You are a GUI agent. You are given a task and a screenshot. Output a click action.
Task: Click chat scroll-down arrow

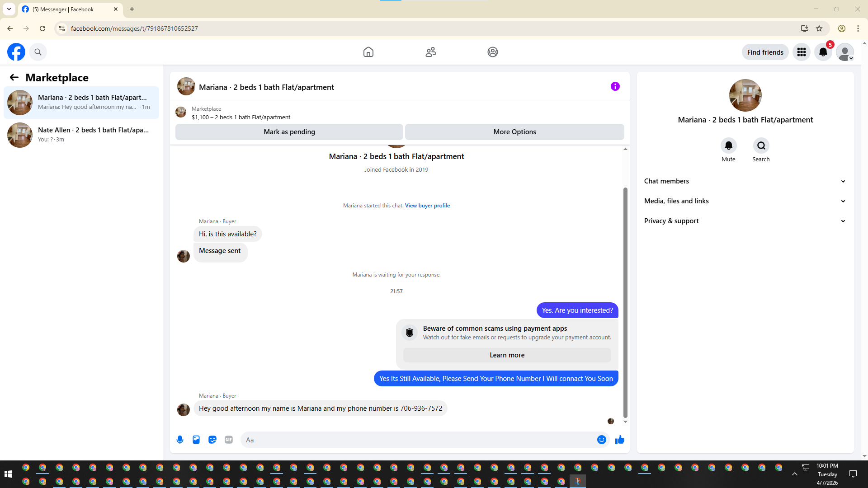click(625, 422)
